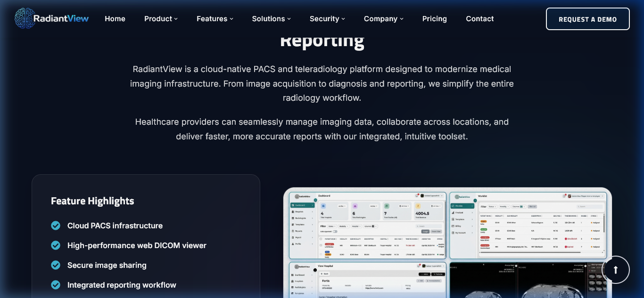The image size is (644, 298).
Task: Click the Dashboard panel in the product screenshot
Action: click(x=368, y=226)
